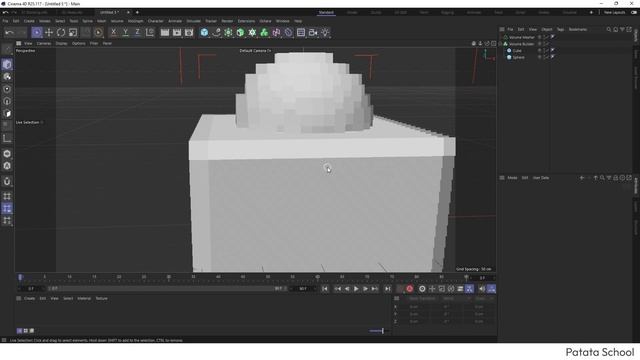Screen dimensions: 640x360
Task: Click the Texture mode icon in left palette
Action: 7,77
